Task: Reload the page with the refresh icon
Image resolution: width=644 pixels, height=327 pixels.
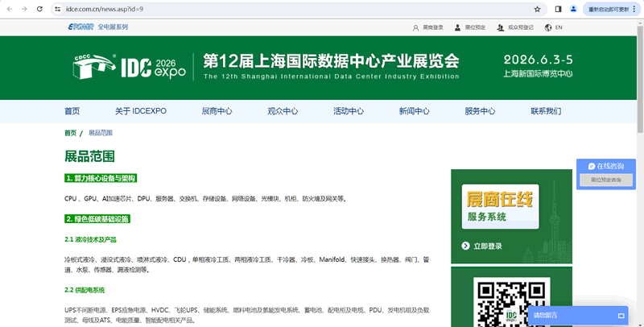Action: pos(40,9)
